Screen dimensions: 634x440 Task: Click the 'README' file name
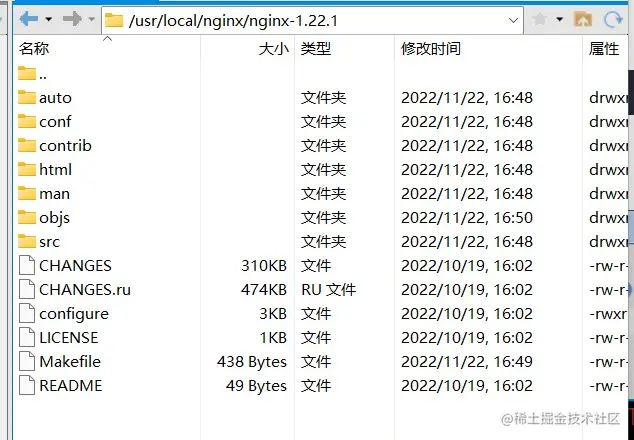click(71, 386)
